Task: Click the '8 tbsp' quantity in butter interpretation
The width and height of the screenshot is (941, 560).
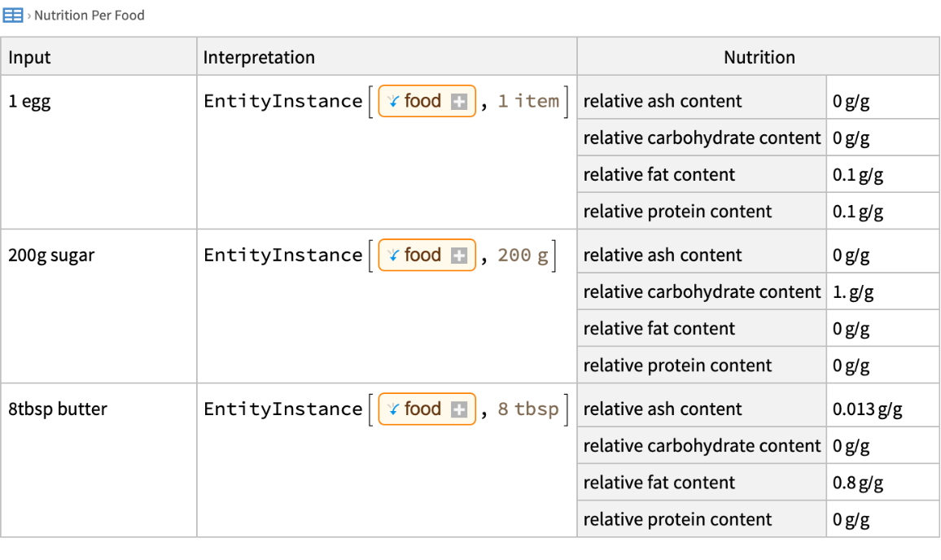Action: (528, 409)
